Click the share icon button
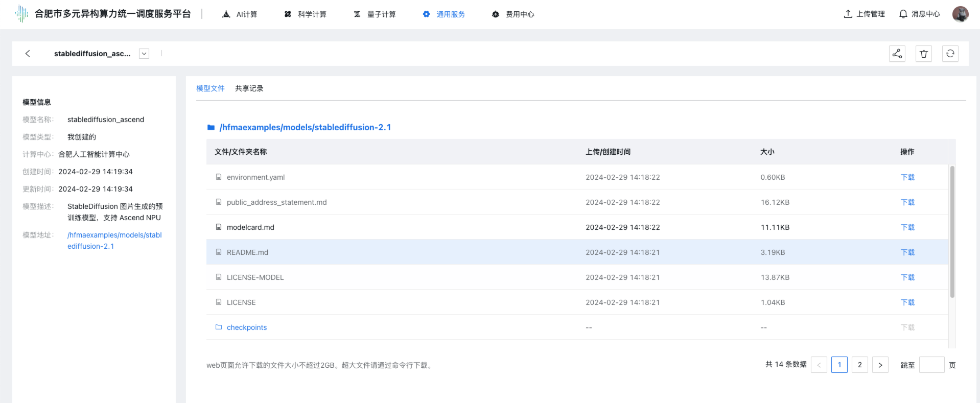The width and height of the screenshot is (980, 403). coord(897,54)
